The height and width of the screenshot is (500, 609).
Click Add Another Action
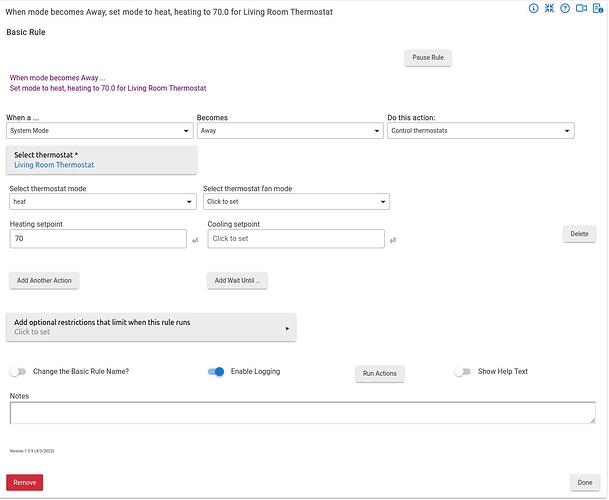(44, 280)
